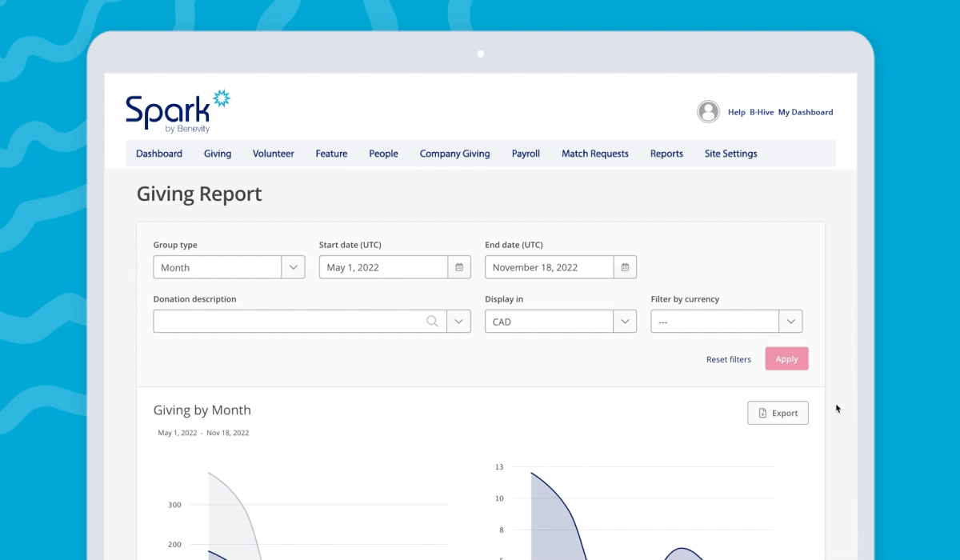Image resolution: width=960 pixels, height=560 pixels.
Task: Select the Payroll menu item
Action: [526, 154]
